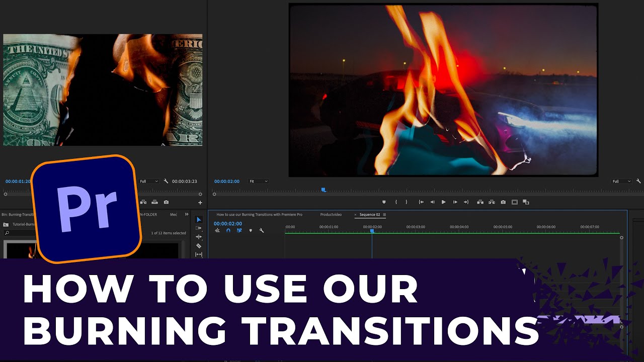644x362 pixels.
Task: Toggle Linked Selection in the timeline
Action: click(x=239, y=230)
